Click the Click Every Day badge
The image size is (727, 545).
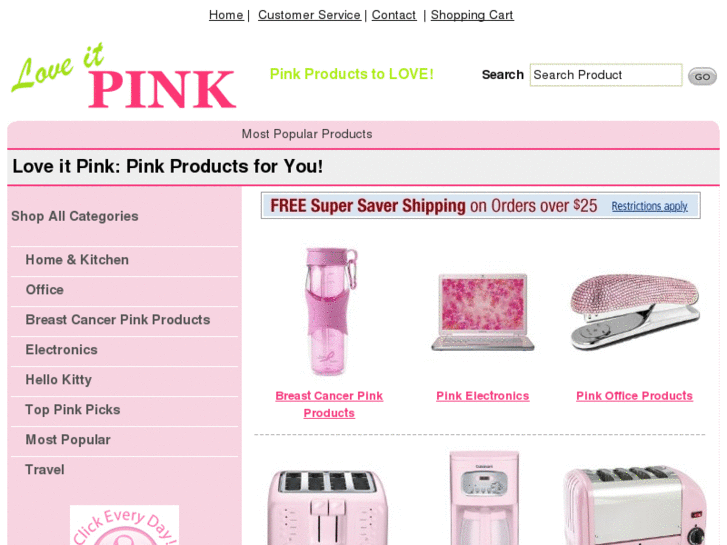[124, 525]
